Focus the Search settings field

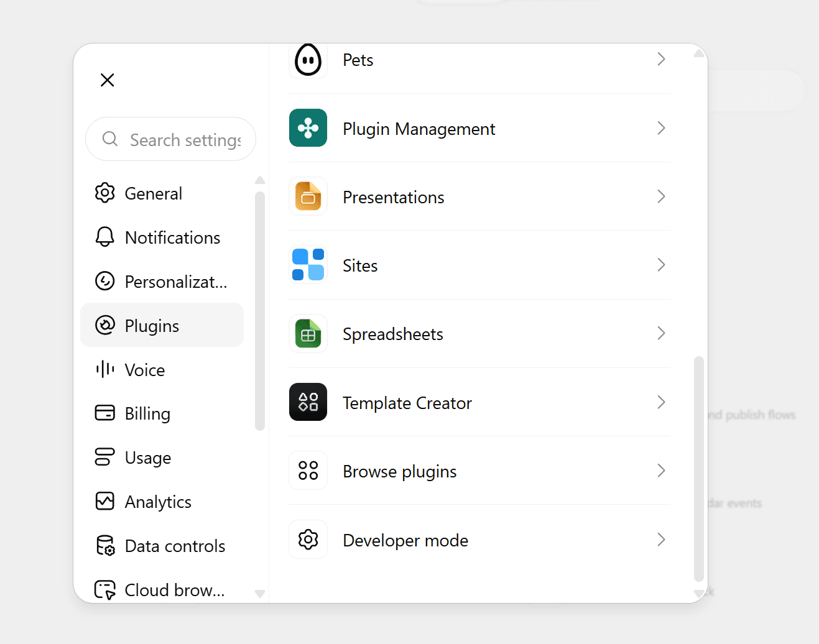point(170,139)
